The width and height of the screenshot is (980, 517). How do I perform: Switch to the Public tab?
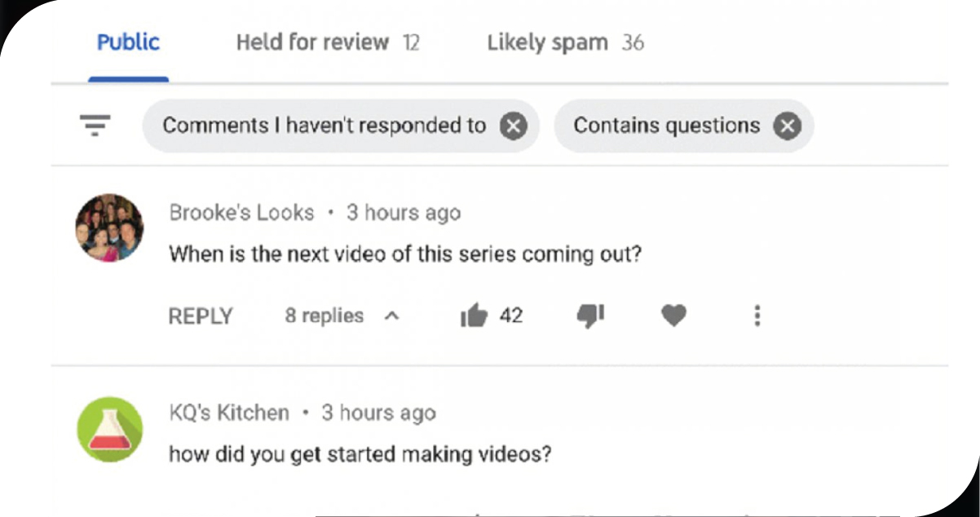click(x=128, y=42)
